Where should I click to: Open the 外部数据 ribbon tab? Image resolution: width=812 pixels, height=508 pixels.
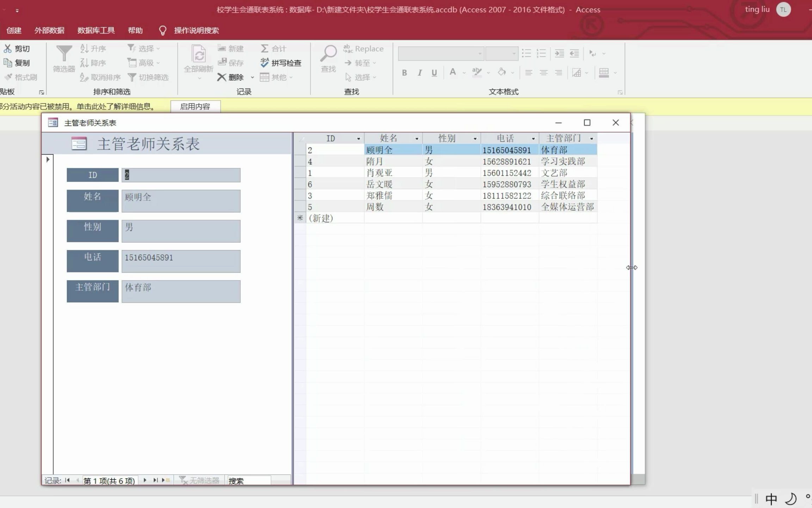coord(49,30)
